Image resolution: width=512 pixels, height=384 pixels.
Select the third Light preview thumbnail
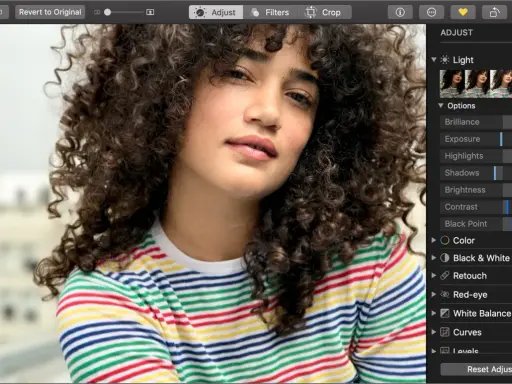point(501,83)
